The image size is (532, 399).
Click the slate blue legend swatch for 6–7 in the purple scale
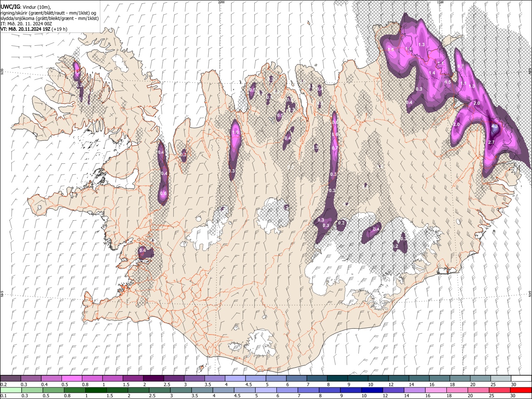click(x=297, y=378)
